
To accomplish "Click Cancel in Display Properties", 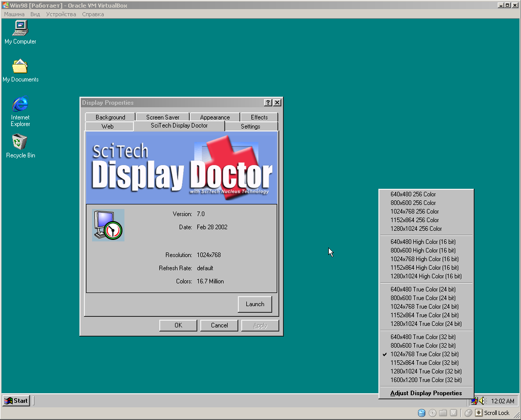I will point(219,325).
